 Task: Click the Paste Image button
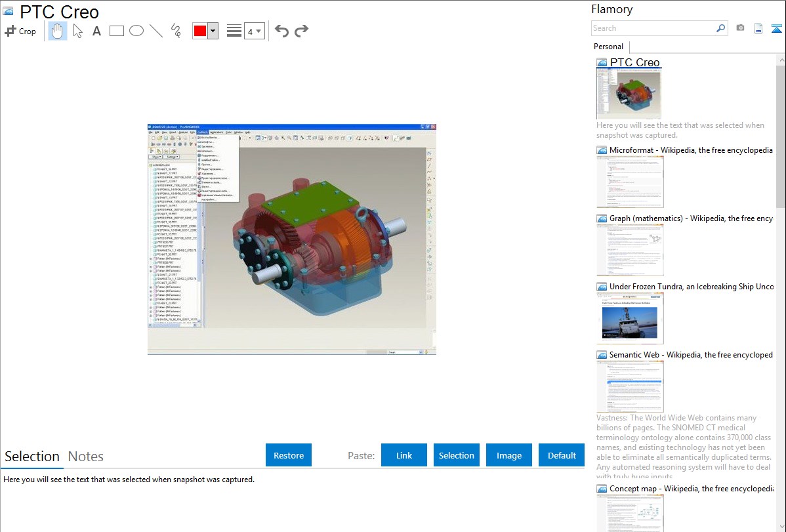click(x=508, y=455)
